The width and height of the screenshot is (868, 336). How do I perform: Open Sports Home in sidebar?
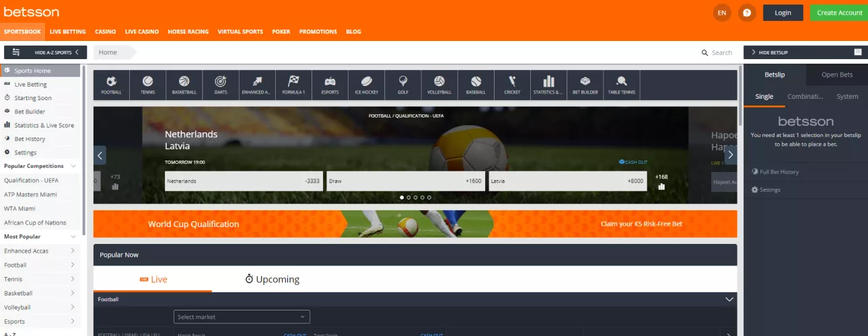40,71
